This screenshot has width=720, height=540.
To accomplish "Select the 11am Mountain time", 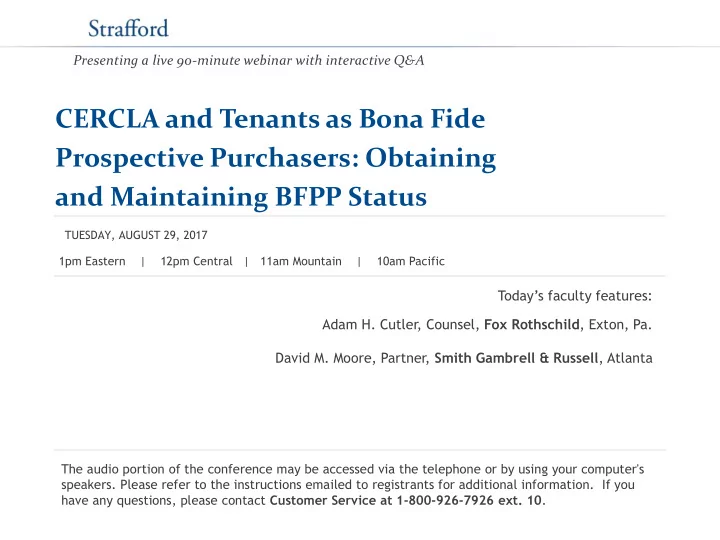I will 301,261.
